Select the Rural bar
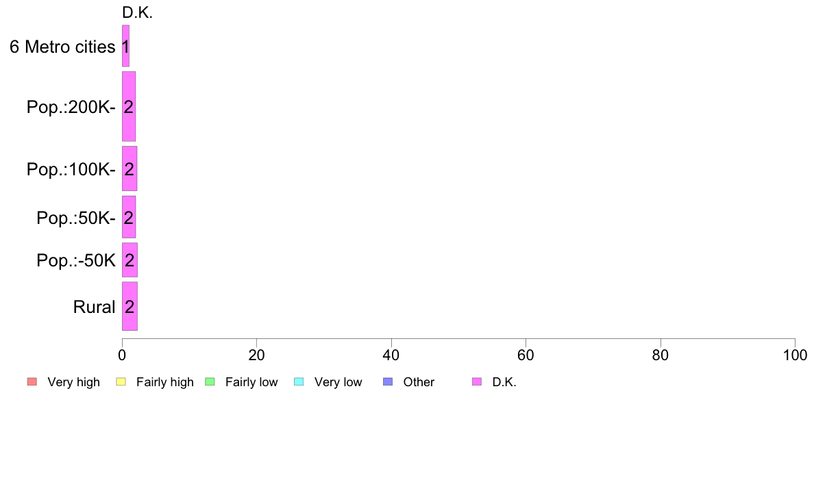This screenshot has width=814, height=504. [x=129, y=306]
